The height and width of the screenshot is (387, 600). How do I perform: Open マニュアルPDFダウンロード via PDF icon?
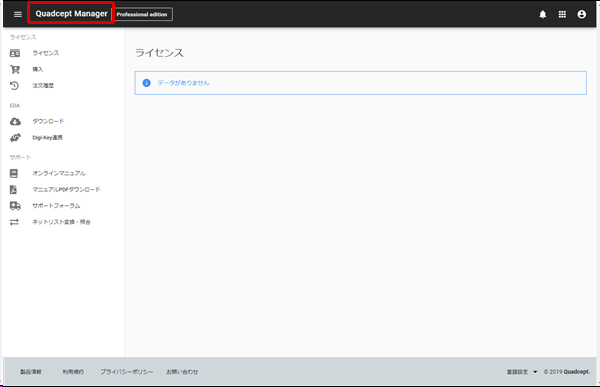pos(13,189)
